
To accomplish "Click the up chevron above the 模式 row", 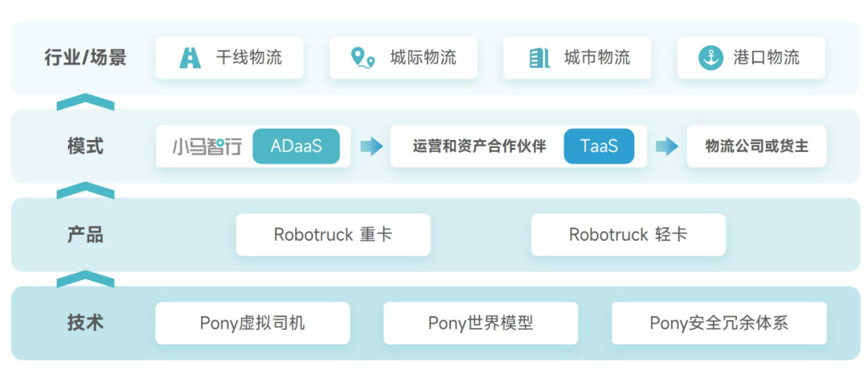I will (85, 102).
